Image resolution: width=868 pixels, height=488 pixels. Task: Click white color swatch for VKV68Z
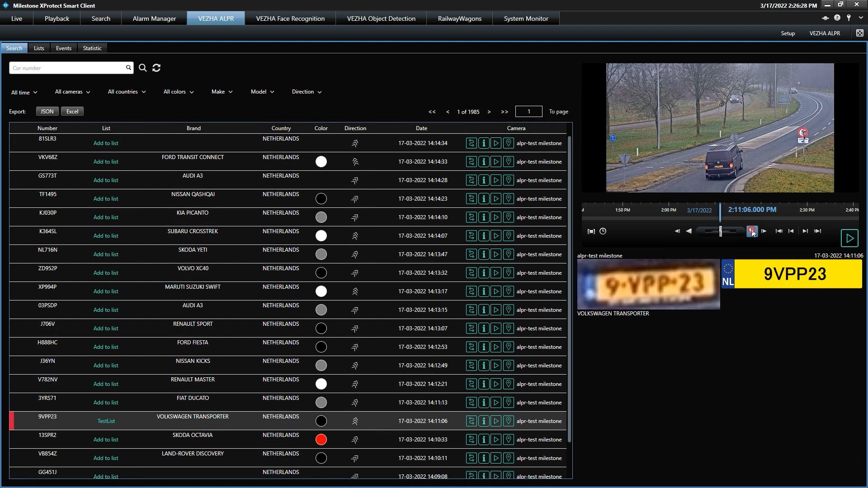coord(321,162)
